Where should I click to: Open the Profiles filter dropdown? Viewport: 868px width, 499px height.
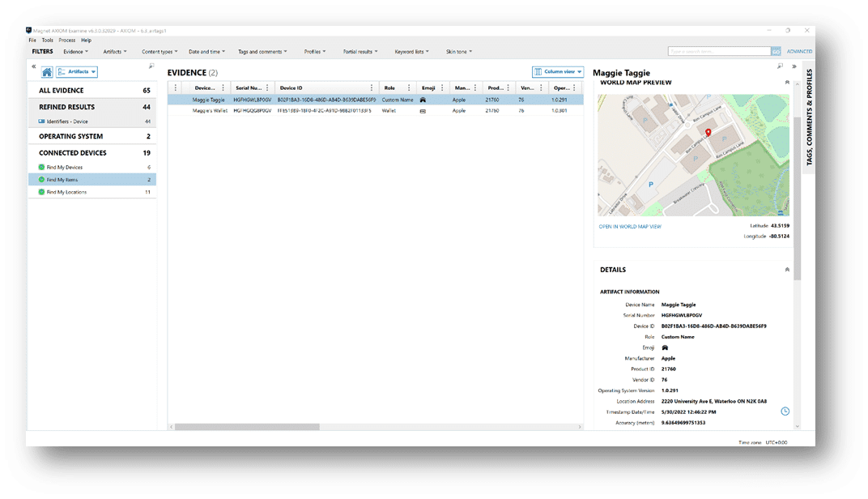(314, 52)
